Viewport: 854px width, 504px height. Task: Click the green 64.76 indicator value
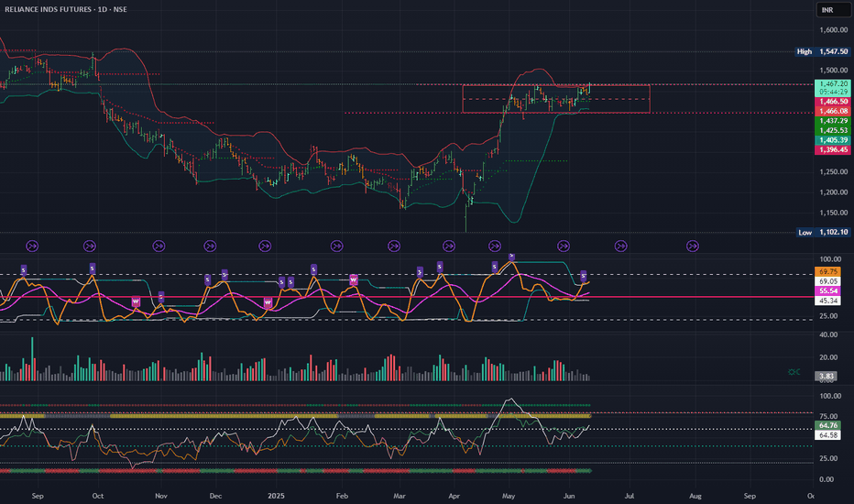pos(827,425)
